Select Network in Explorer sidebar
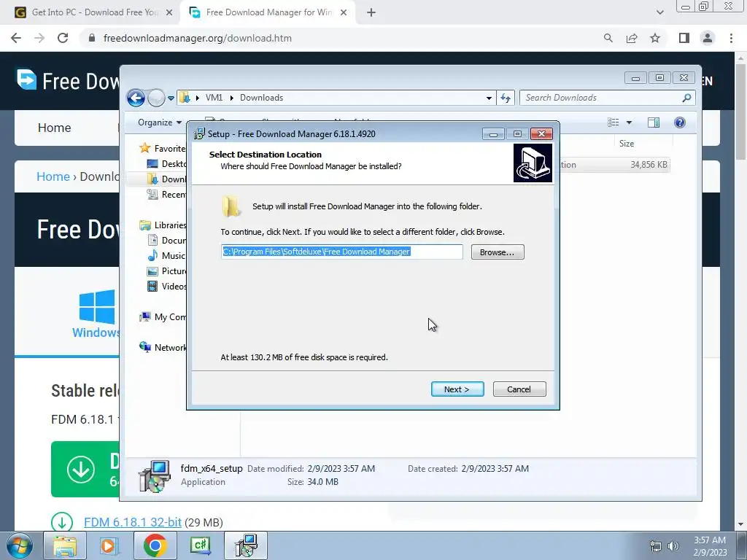Image resolution: width=747 pixels, height=560 pixels. [163, 347]
